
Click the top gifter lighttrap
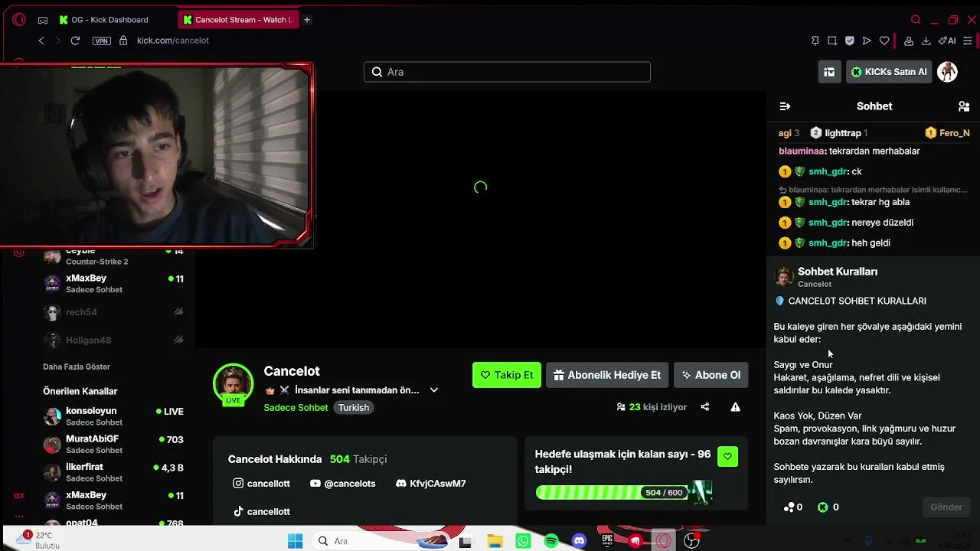(x=838, y=133)
